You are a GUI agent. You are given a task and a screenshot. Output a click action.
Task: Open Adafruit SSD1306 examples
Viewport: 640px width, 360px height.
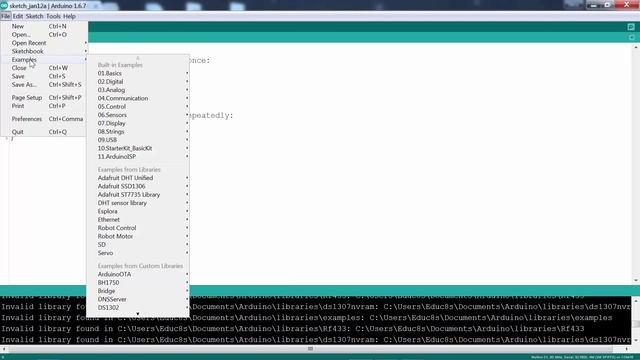138,187
